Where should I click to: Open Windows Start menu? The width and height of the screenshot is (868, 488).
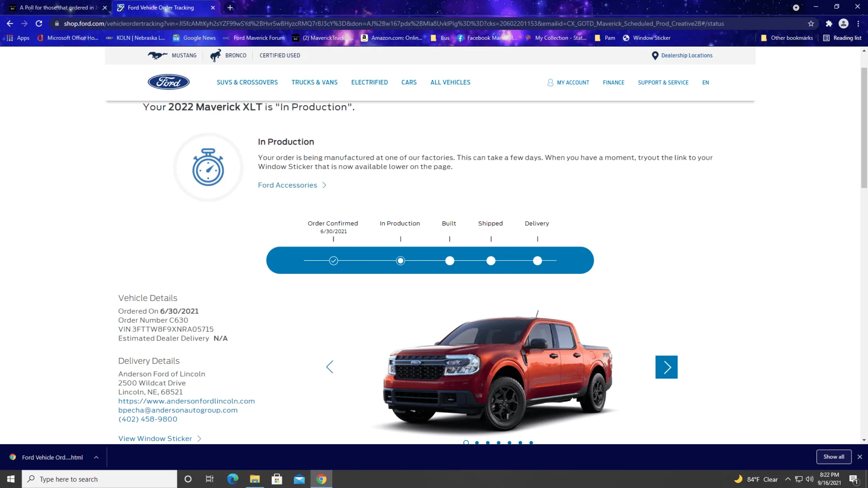point(11,479)
